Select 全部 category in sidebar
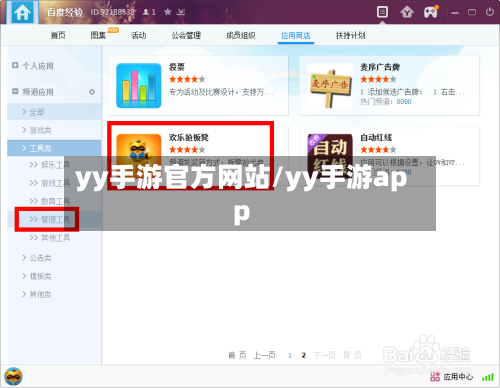Image resolution: width=500 pixels, height=388 pixels. click(x=54, y=112)
